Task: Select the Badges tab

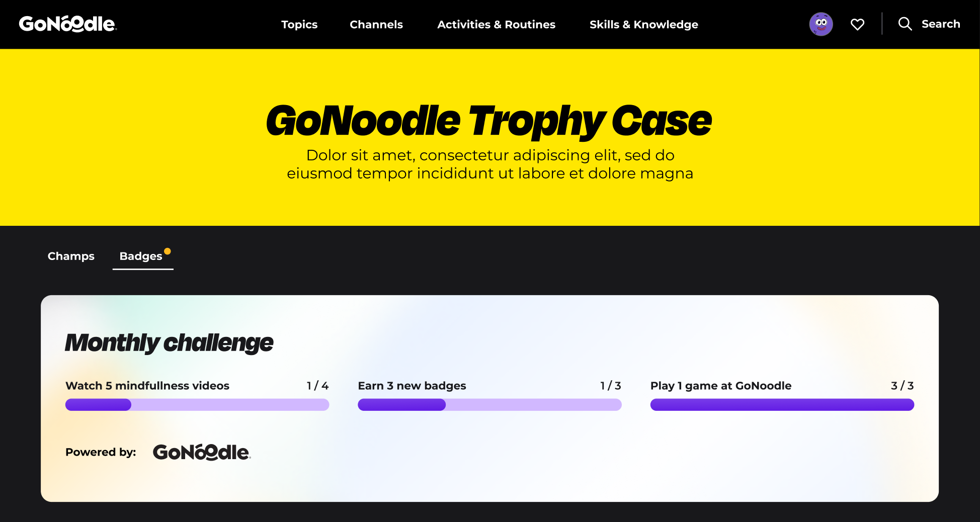Action: pos(141,256)
